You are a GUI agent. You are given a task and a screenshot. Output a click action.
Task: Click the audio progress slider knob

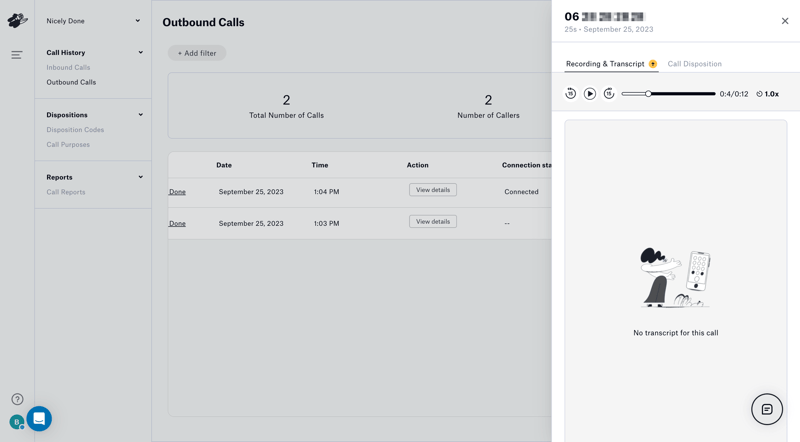tap(648, 94)
